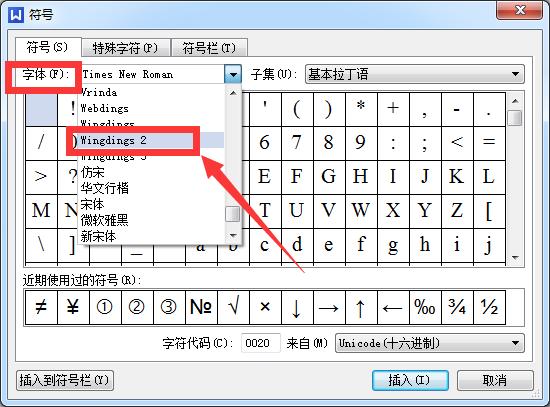Image resolution: width=550 pixels, height=407 pixels.
Task: Switch to the 特殊字符(P) tab
Action: click(x=126, y=48)
